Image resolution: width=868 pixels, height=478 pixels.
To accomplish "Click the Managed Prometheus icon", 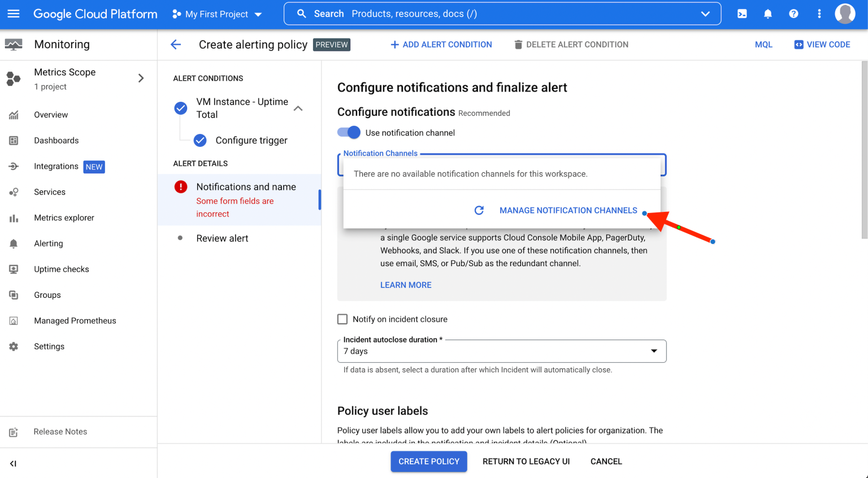I will (x=14, y=321).
